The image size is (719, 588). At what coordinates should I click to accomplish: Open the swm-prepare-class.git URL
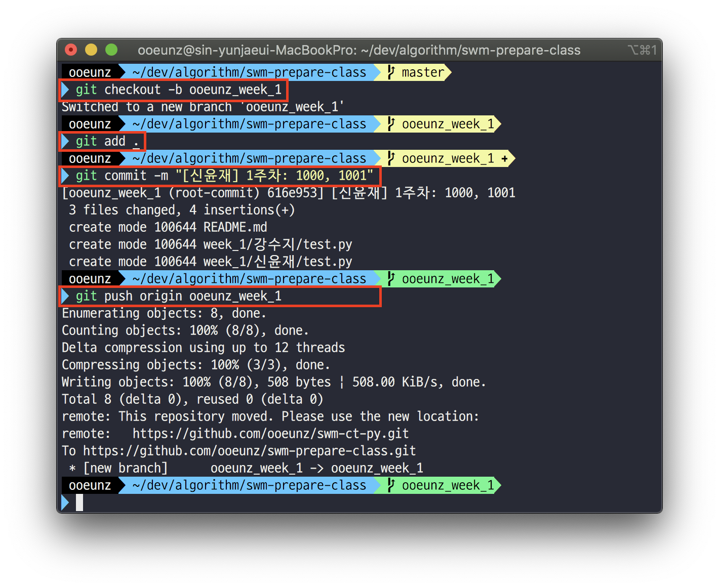coord(249,451)
